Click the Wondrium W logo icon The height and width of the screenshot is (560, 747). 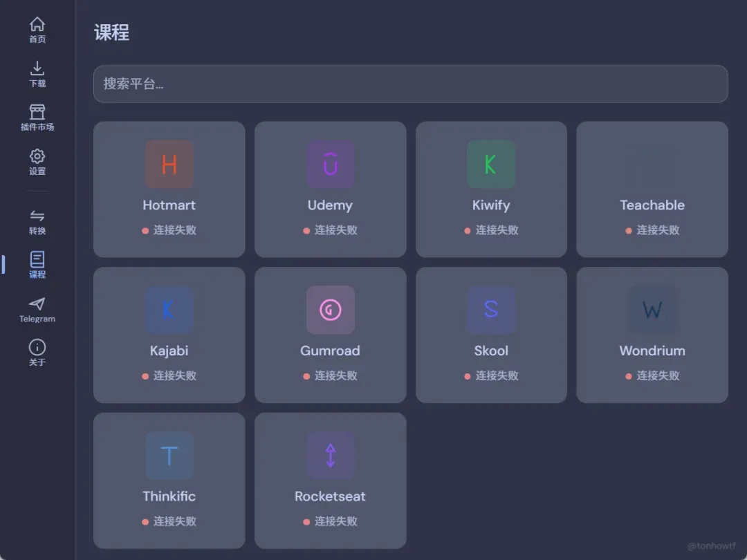click(x=652, y=310)
